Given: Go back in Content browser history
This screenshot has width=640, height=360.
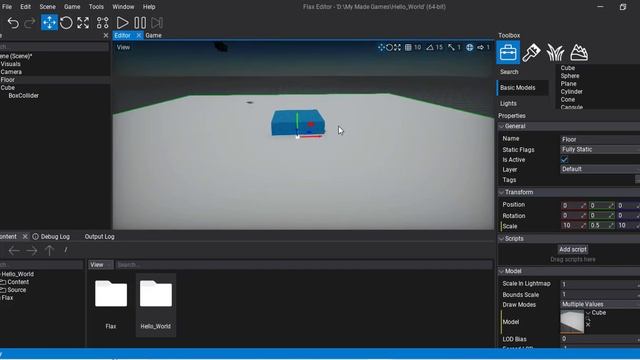Looking at the screenshot, I should (14, 250).
